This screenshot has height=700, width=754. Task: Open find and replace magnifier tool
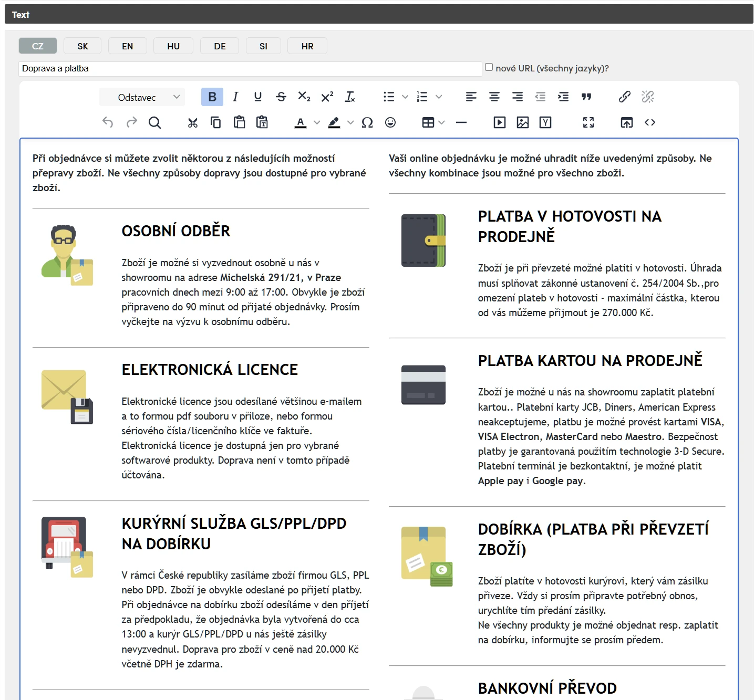[x=154, y=122]
